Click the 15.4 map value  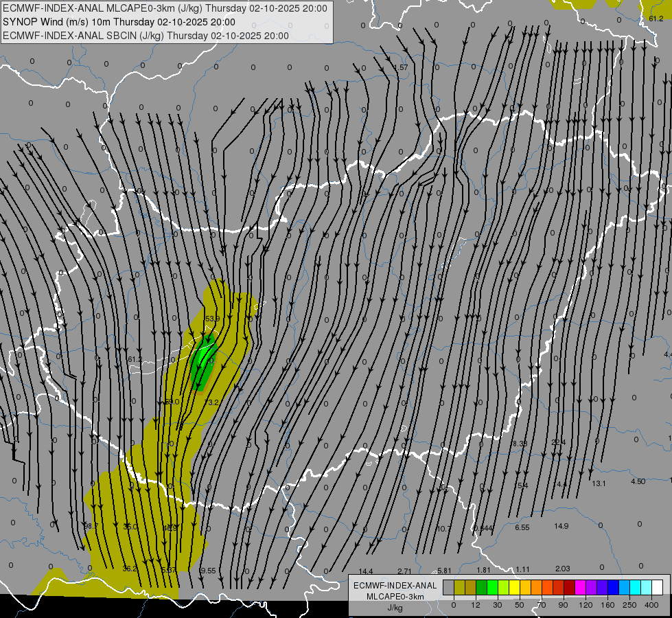point(521,485)
